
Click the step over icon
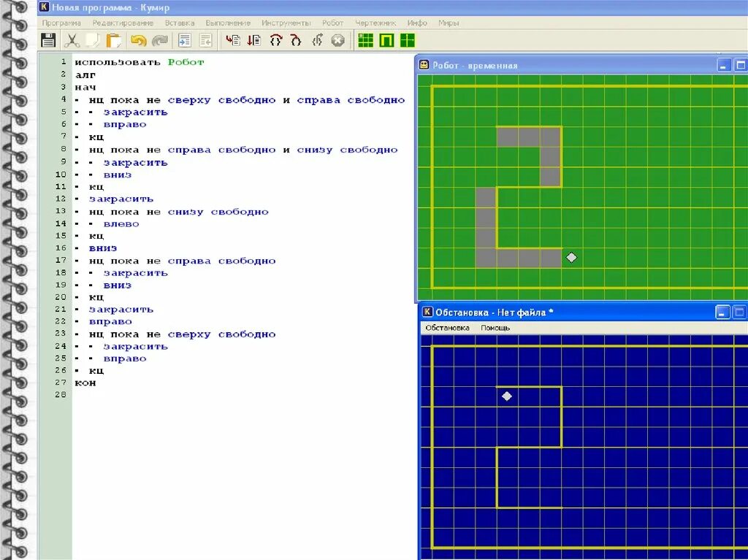tap(275, 41)
